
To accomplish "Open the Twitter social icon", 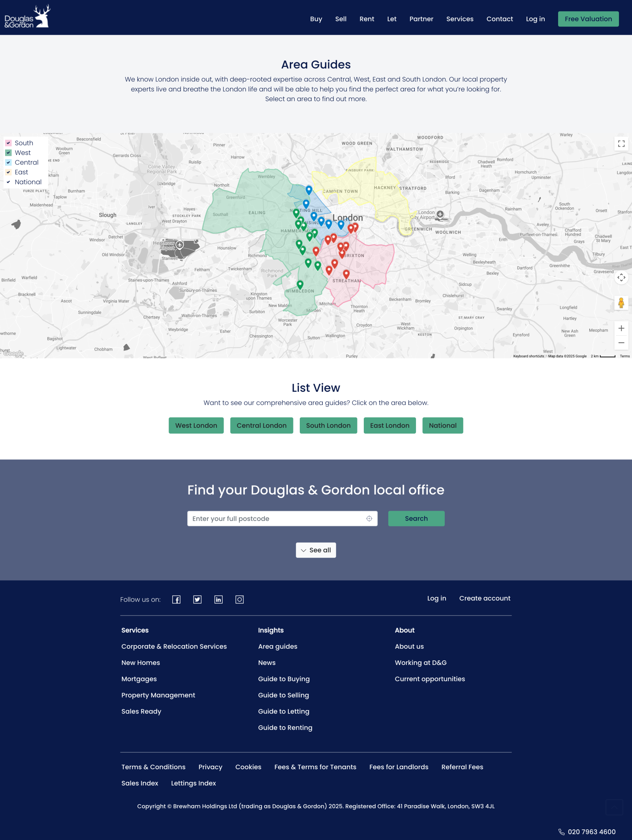I will point(197,600).
